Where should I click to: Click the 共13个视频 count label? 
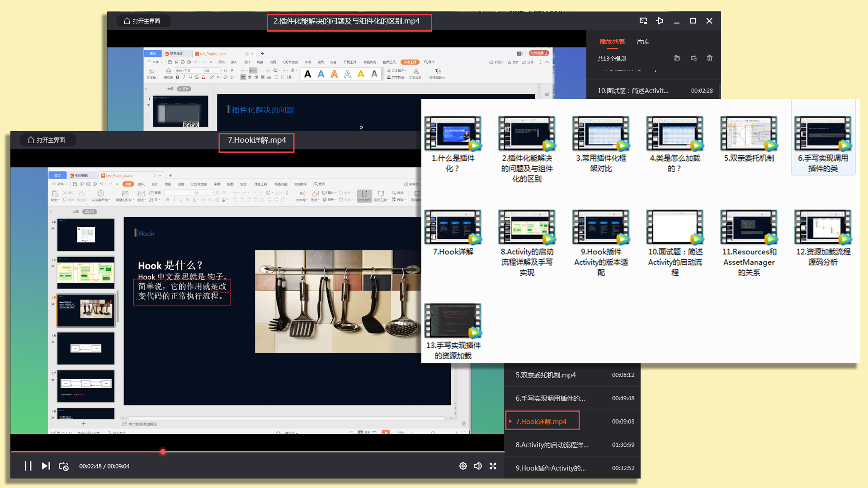pyautogui.click(x=612, y=58)
